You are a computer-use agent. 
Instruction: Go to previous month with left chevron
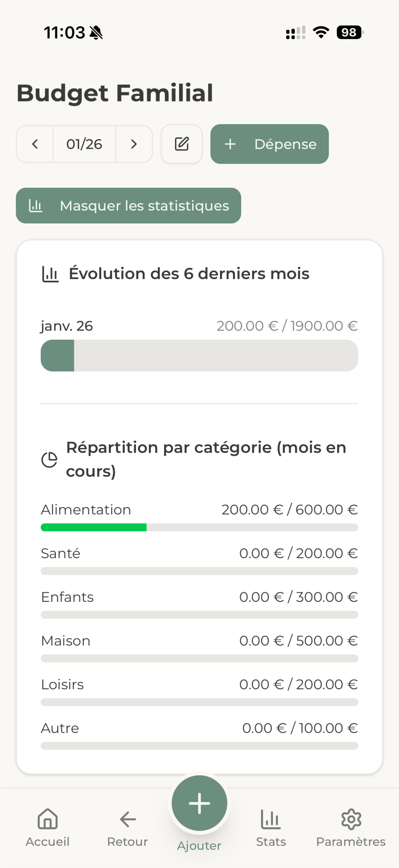click(x=35, y=144)
